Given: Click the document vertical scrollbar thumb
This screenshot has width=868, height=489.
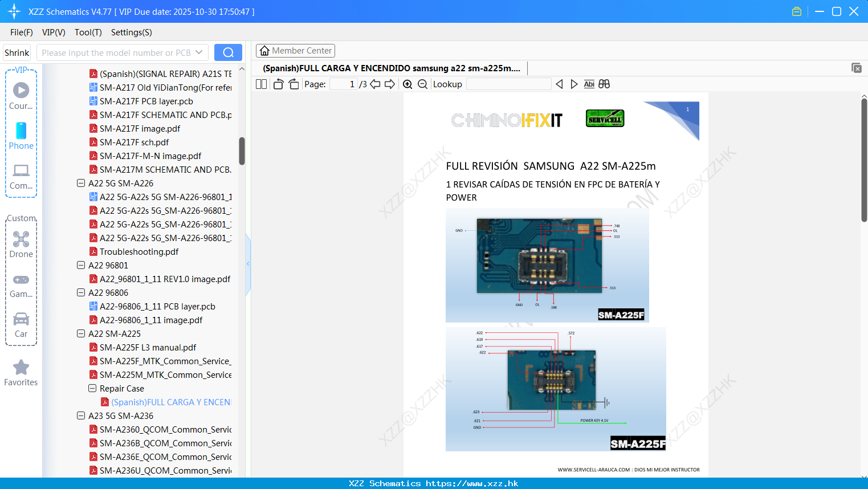Looking at the screenshot, I should point(864,160).
